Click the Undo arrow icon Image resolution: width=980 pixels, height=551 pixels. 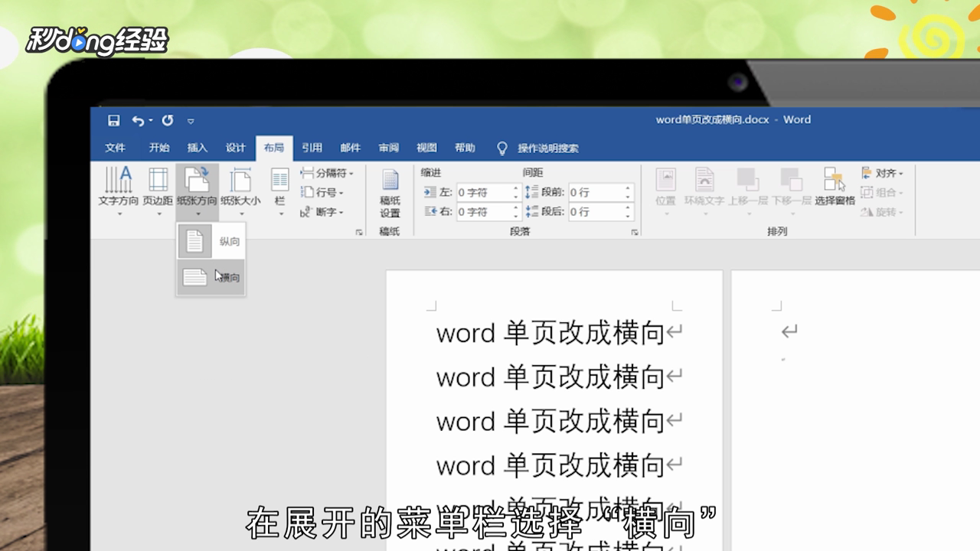click(138, 120)
